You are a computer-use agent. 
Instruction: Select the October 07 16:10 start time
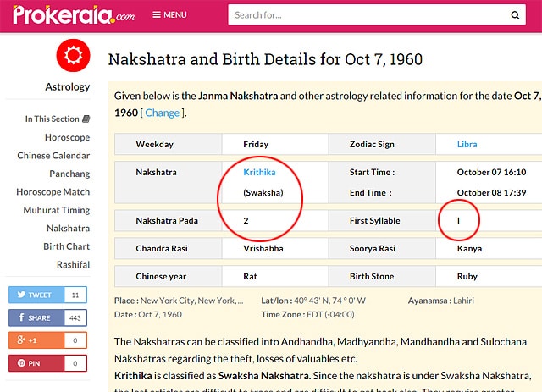(491, 172)
